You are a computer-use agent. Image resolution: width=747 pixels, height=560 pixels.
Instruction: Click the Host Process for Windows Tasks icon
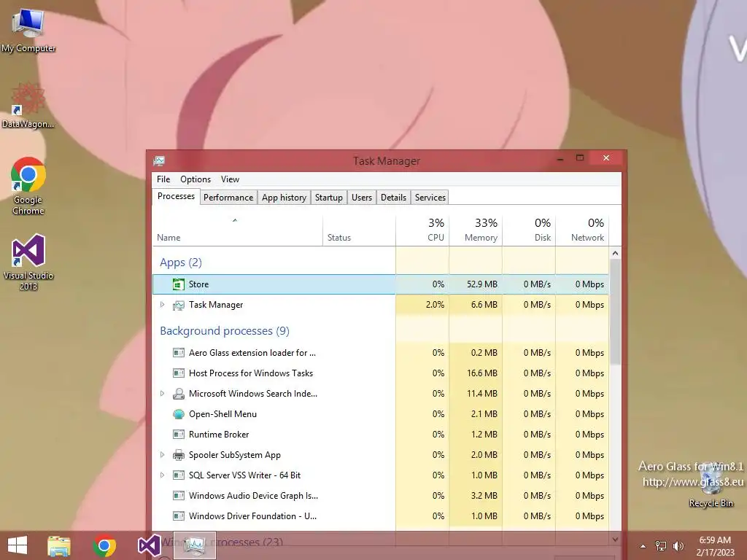[178, 373]
